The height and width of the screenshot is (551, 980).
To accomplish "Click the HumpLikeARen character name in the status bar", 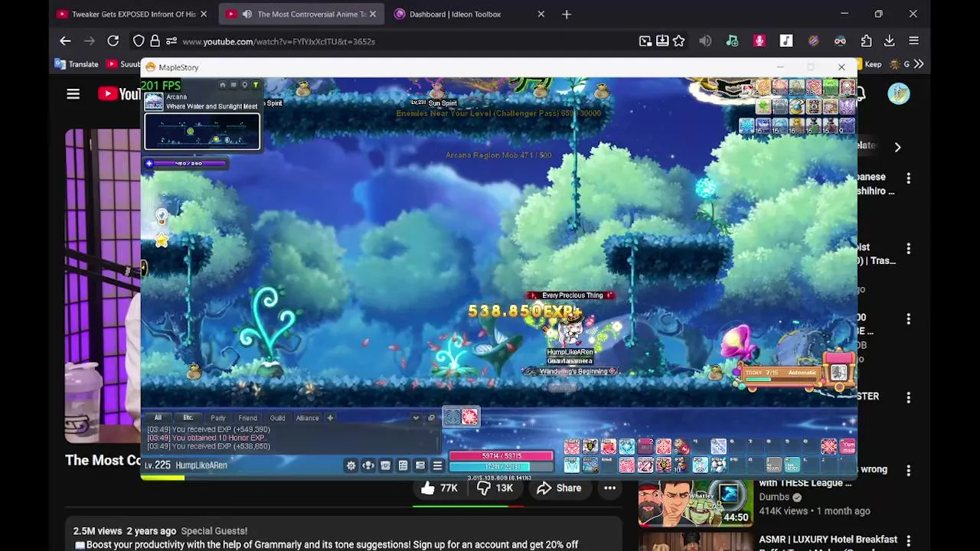I will pos(201,465).
